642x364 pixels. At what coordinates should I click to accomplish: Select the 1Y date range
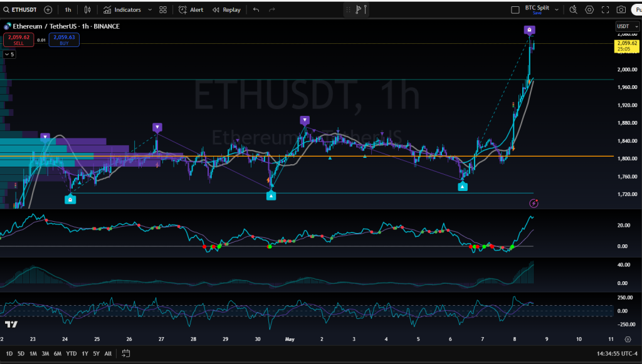[85, 353]
